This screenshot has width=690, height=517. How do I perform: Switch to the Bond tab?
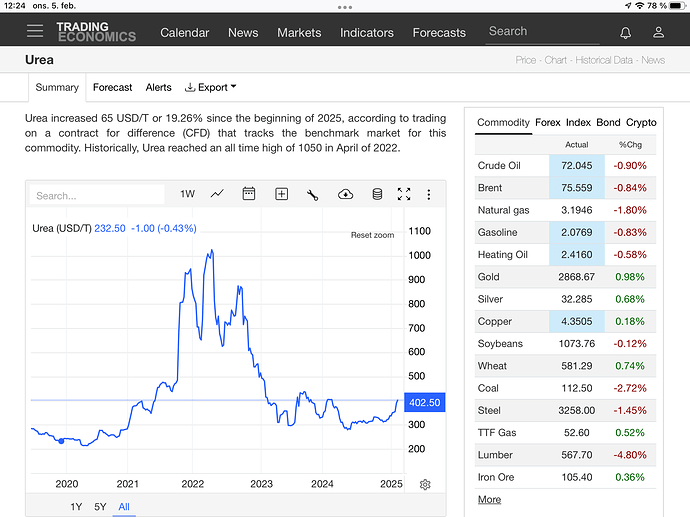[608, 122]
